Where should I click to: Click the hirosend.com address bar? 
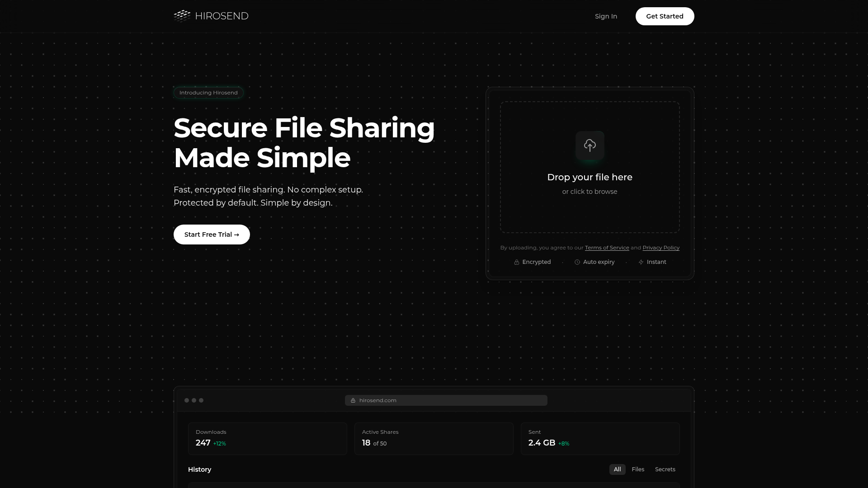click(446, 400)
